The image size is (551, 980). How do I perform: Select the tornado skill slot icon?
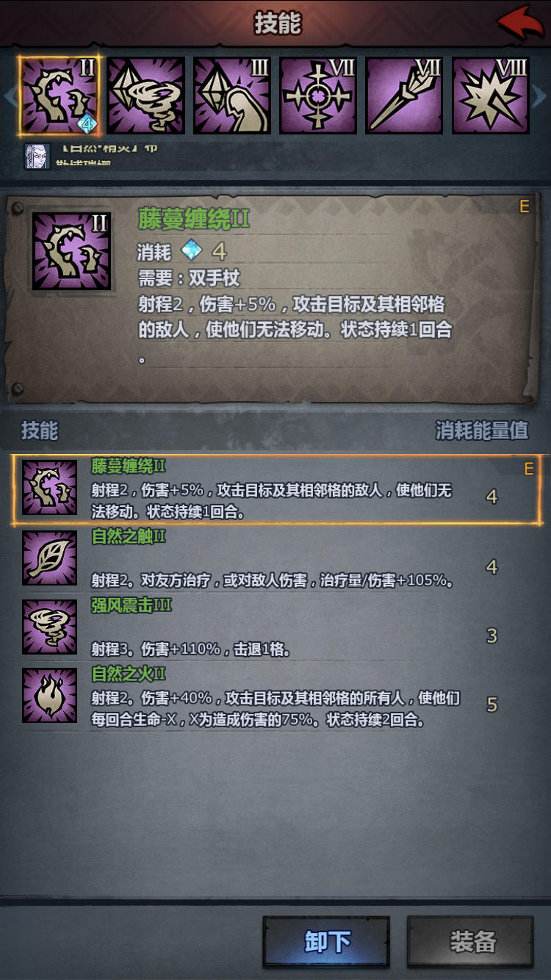pyautogui.click(x=145, y=96)
